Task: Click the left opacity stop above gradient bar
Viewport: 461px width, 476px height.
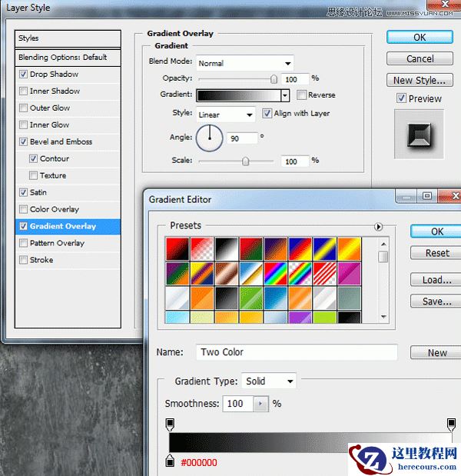Action: 170,424
